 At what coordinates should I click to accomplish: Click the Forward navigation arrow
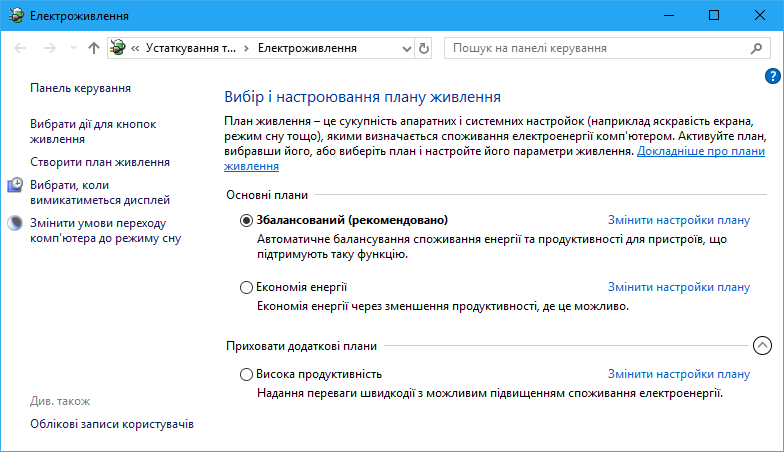pos(50,48)
